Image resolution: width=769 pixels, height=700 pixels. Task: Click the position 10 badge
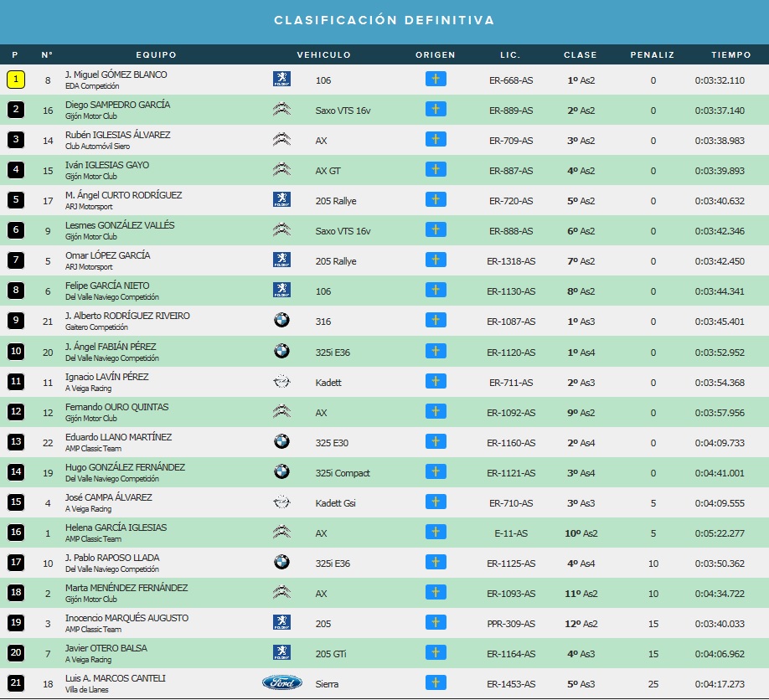click(x=16, y=351)
